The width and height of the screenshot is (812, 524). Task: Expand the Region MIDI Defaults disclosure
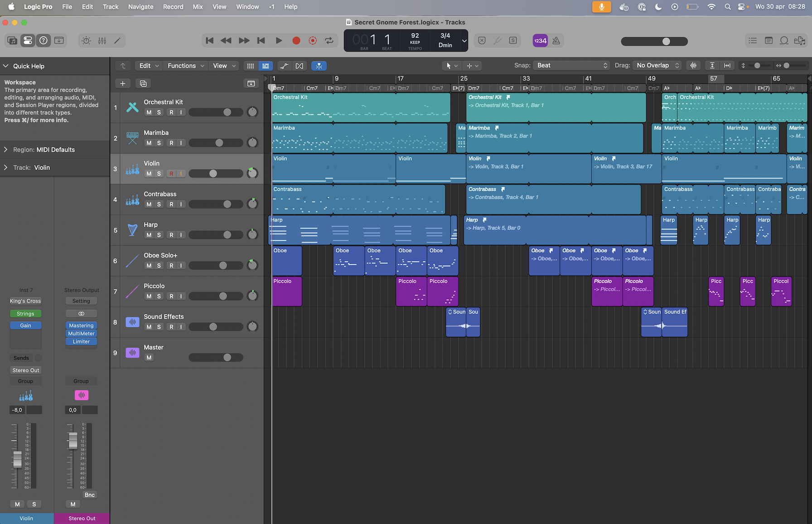5,150
